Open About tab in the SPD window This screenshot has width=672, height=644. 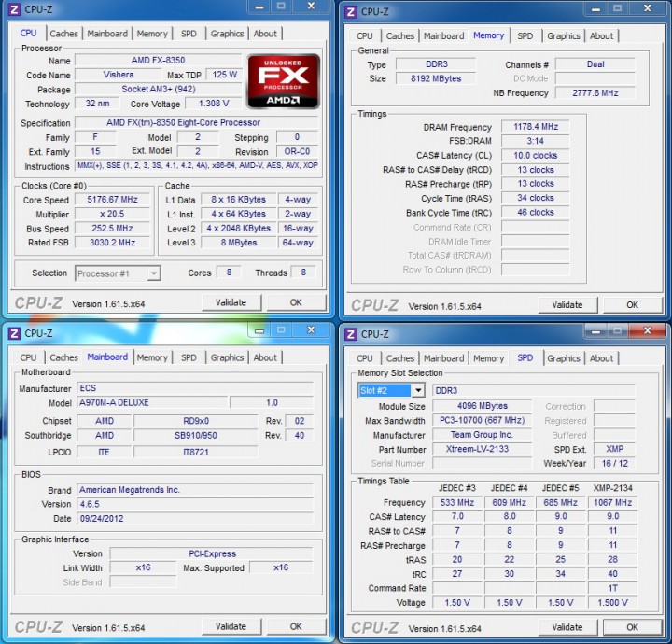point(602,358)
